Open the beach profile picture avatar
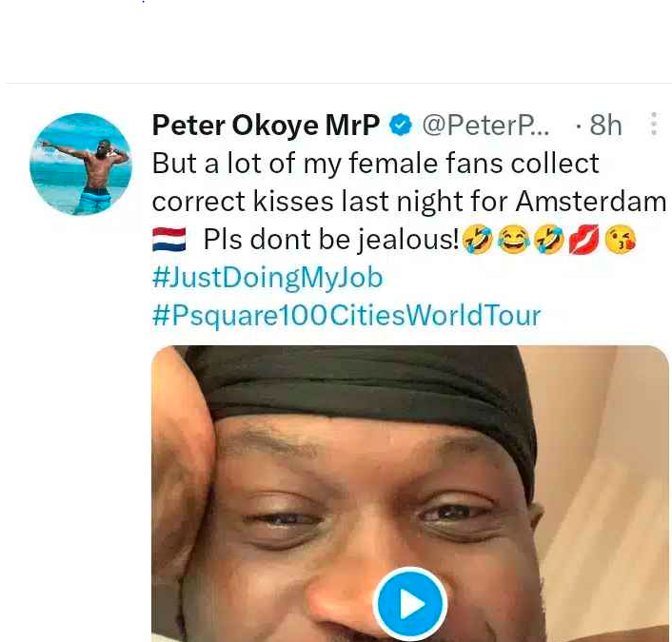 (81, 165)
